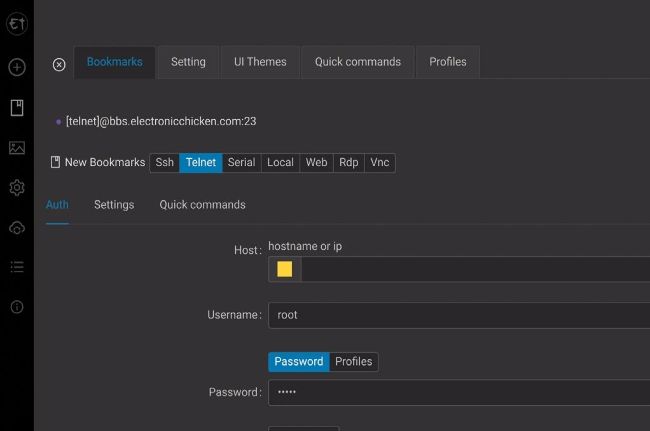650x431 pixels.
Task: Click the electerm logo icon
Action: point(17,22)
